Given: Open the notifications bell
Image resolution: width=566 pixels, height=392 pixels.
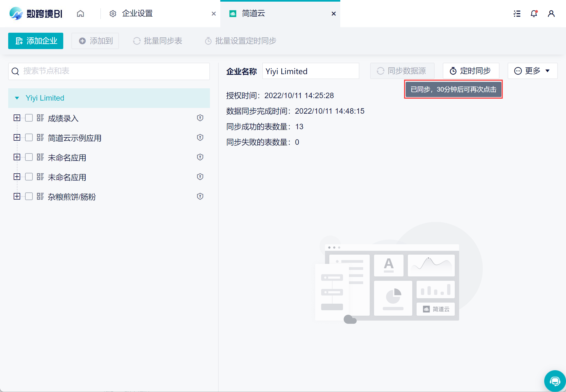Looking at the screenshot, I should (x=534, y=14).
